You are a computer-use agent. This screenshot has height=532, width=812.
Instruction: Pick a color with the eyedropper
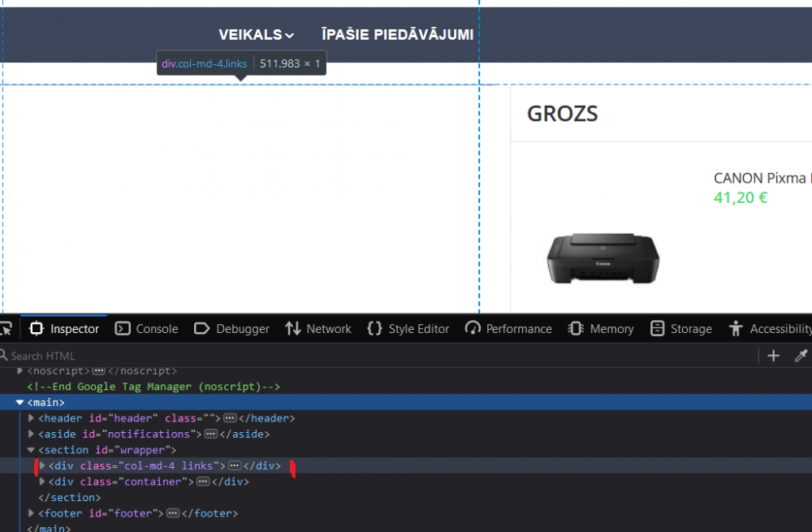(801, 356)
